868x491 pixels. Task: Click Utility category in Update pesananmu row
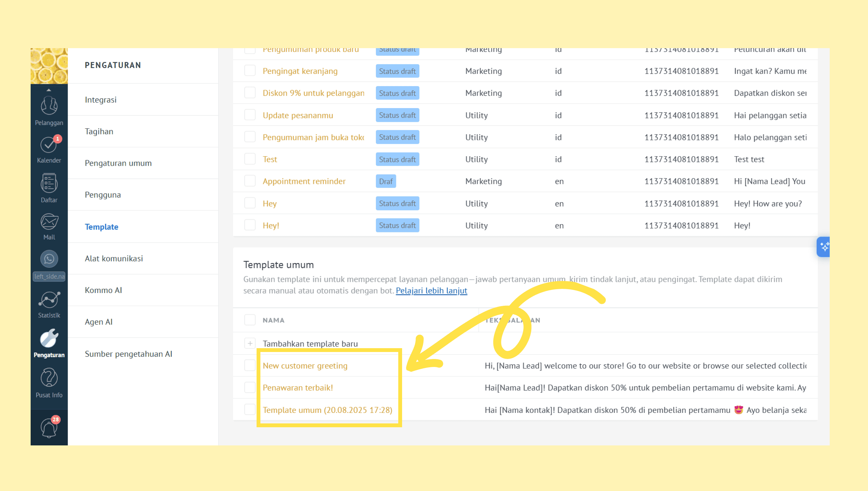pos(476,115)
